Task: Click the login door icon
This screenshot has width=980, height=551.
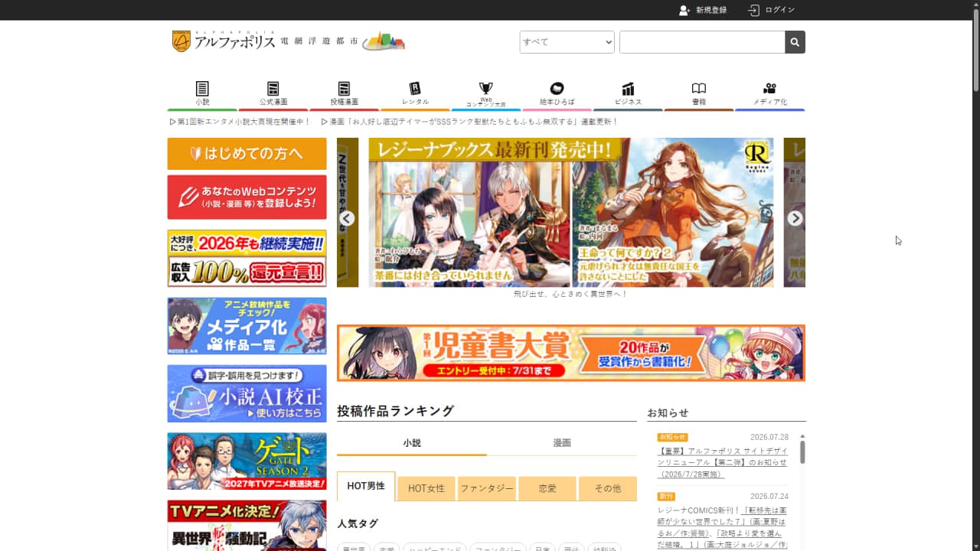Action: click(x=754, y=10)
